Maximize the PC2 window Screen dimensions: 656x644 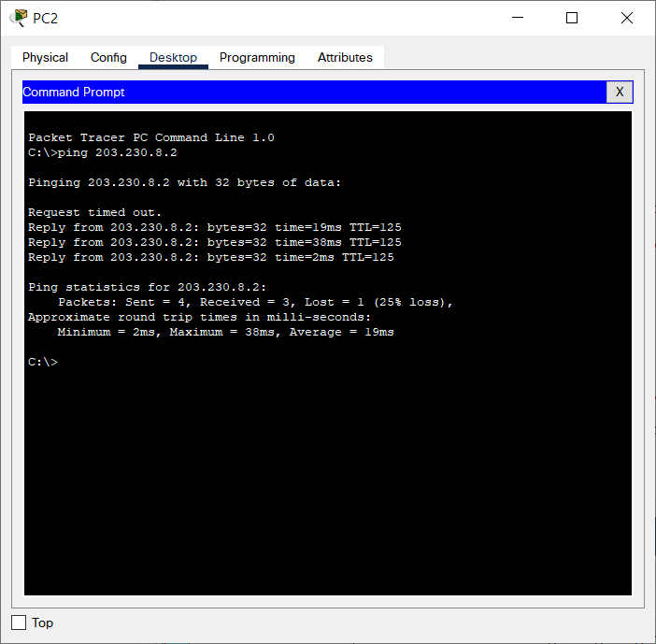[572, 18]
